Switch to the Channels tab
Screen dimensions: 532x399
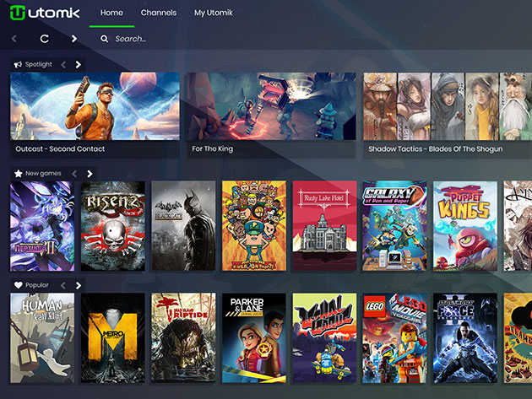point(159,13)
